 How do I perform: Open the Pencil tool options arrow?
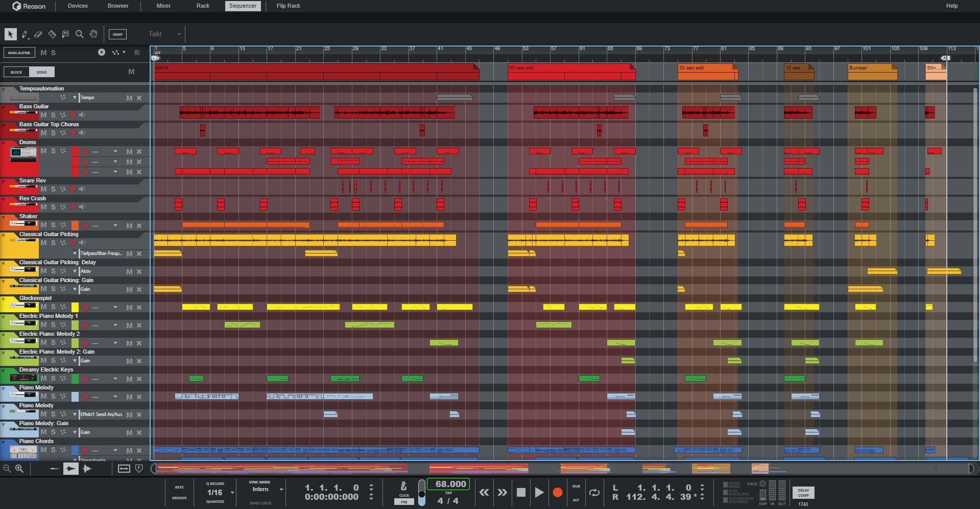pyautogui.click(x=29, y=38)
